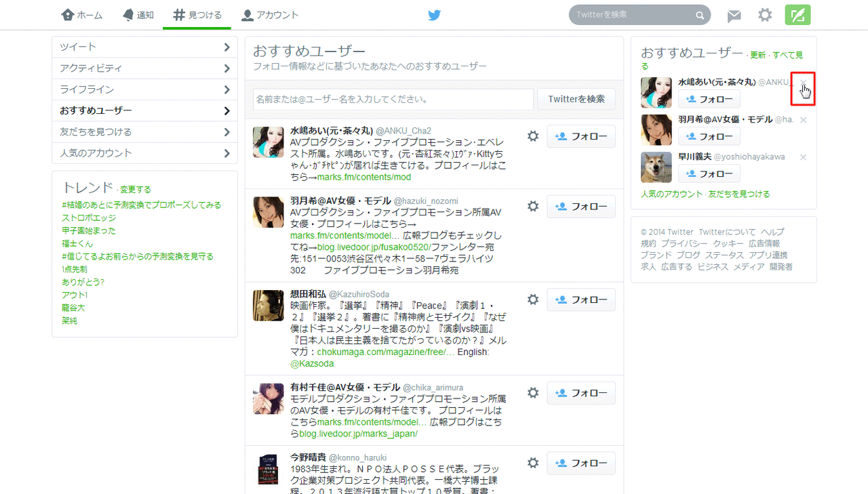Follow 想田和弘
868x494 pixels.
(581, 300)
